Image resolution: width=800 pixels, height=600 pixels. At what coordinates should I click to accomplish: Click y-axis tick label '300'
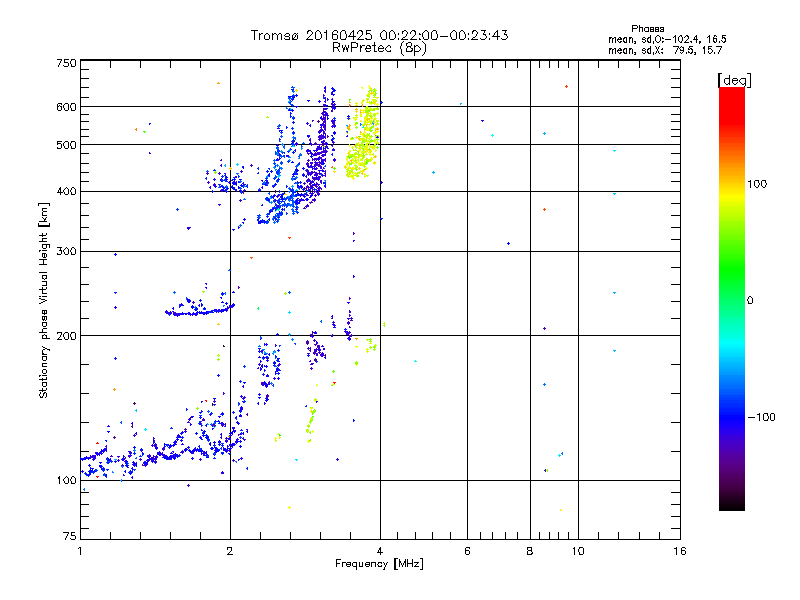click(67, 252)
